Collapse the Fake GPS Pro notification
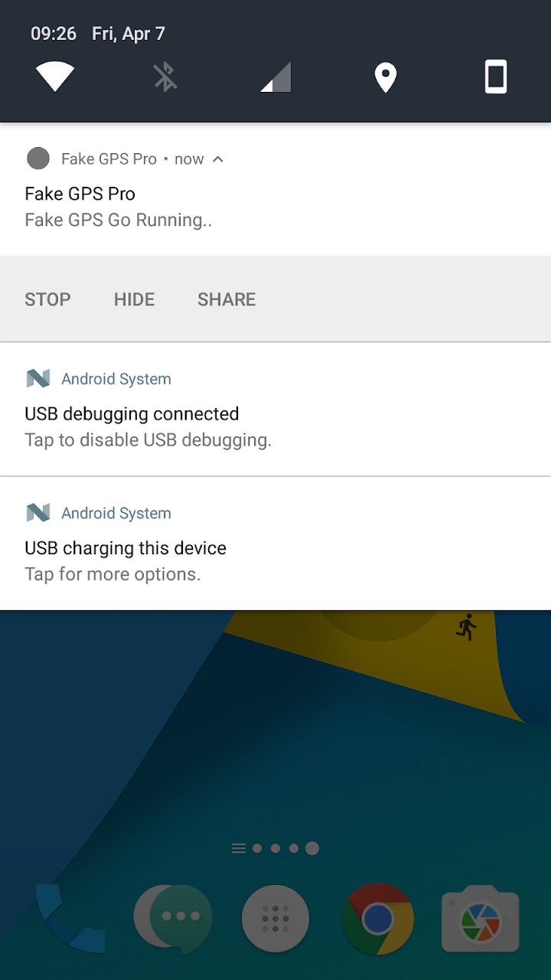551x980 pixels. 218,158
